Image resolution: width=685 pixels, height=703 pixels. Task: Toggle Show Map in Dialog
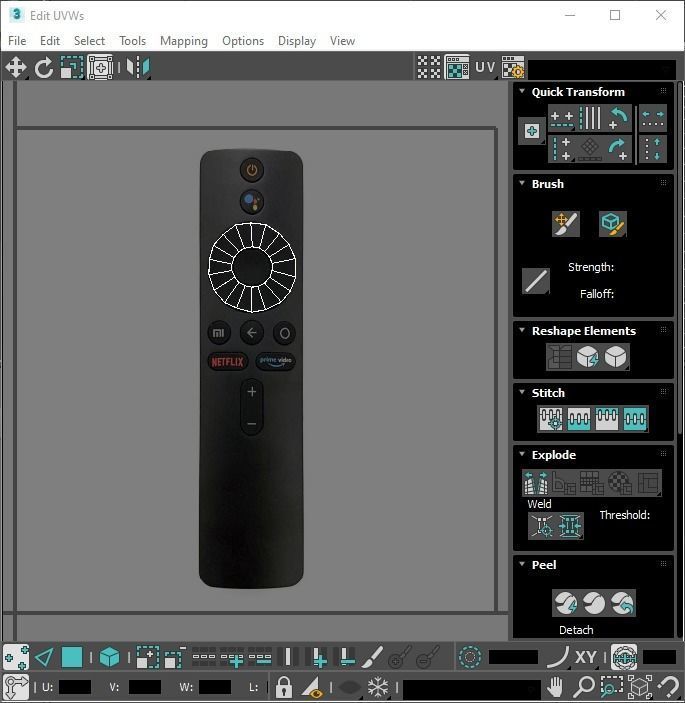pyautogui.click(x=457, y=68)
